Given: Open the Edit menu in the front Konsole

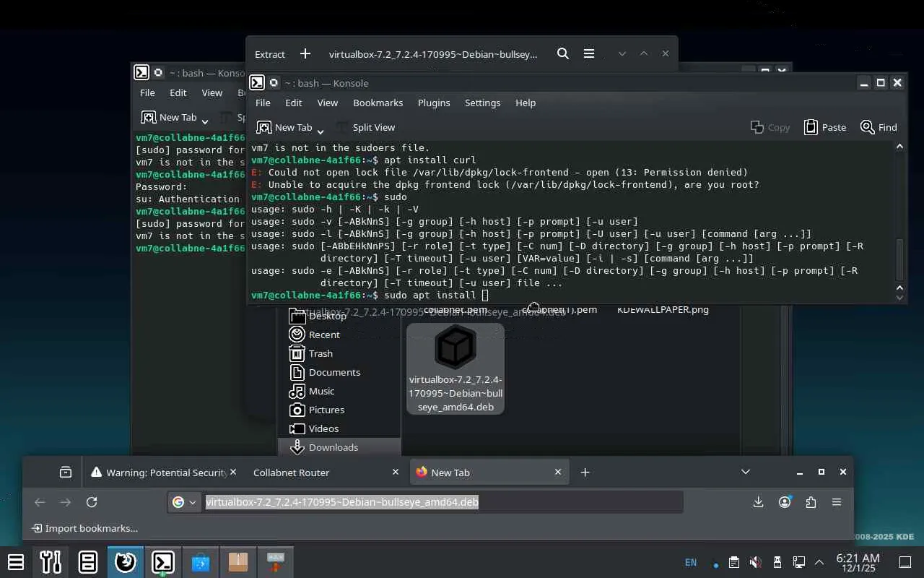Looking at the screenshot, I should (x=293, y=103).
